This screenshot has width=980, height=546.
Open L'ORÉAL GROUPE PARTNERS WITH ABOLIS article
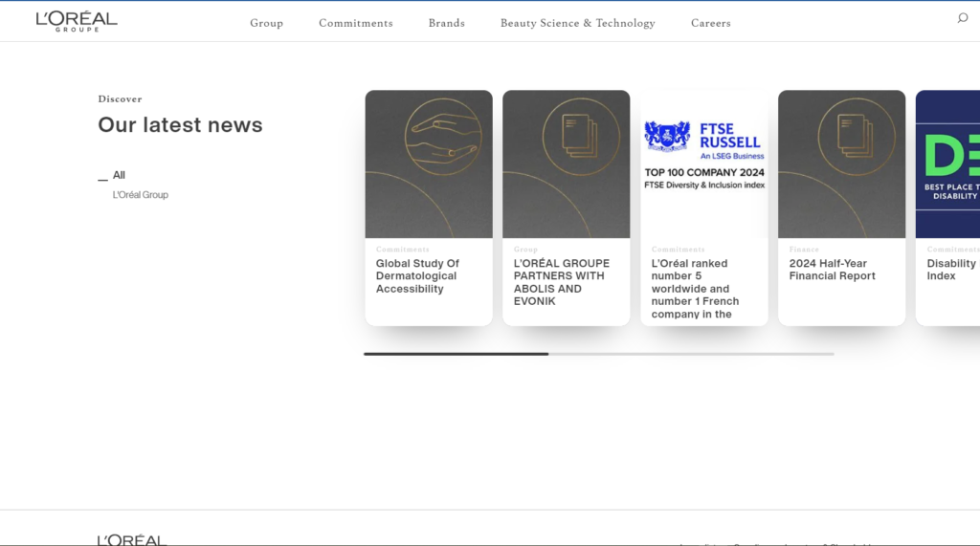[561, 282]
